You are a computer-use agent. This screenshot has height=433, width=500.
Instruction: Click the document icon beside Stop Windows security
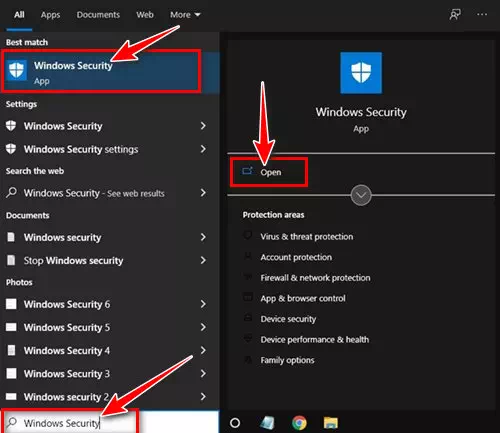point(11,260)
